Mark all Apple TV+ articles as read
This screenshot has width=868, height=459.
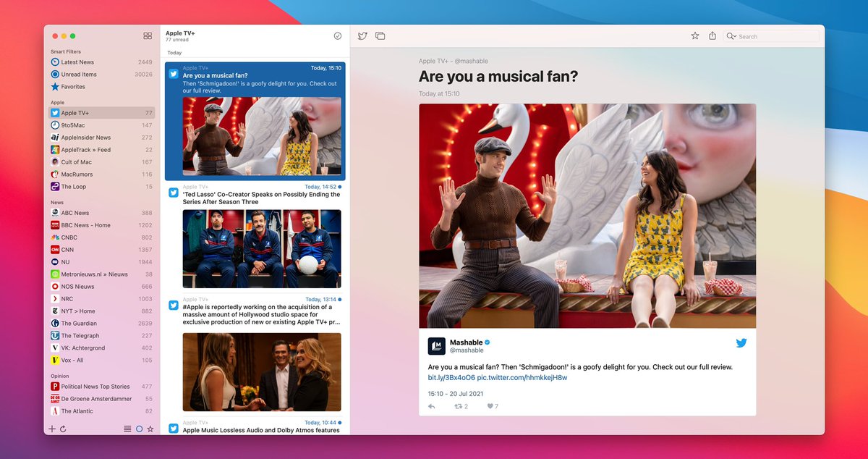(x=337, y=35)
